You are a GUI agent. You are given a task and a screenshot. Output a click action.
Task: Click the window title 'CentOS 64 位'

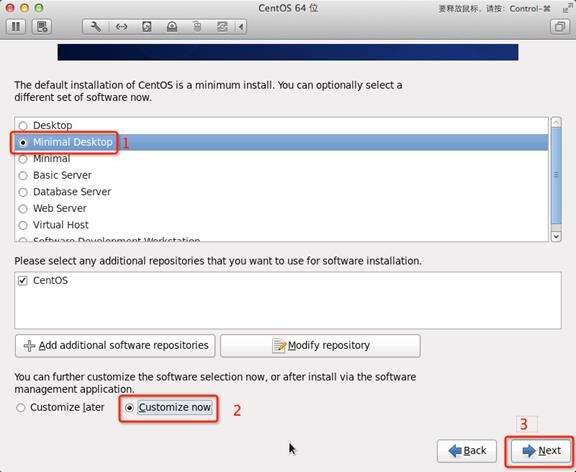tap(288, 8)
